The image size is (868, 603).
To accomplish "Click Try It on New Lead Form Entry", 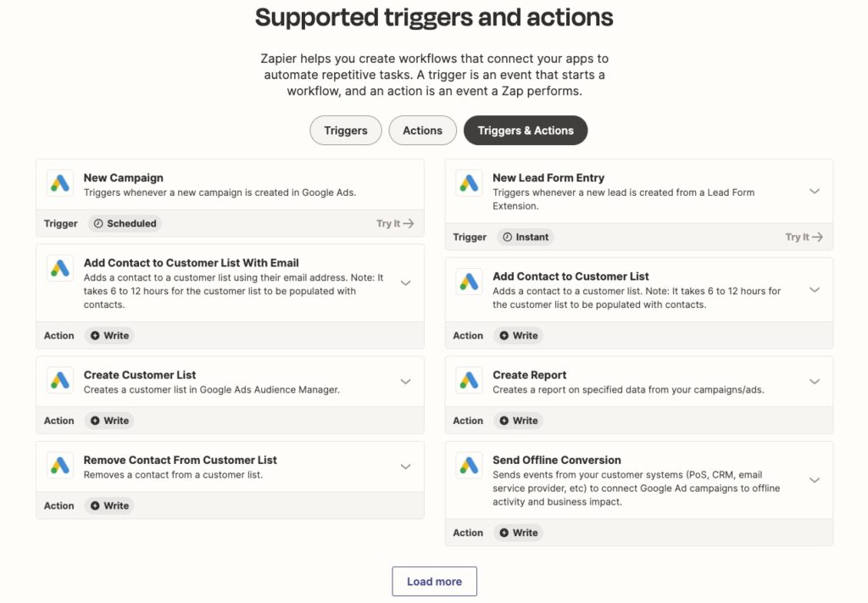I will click(804, 237).
